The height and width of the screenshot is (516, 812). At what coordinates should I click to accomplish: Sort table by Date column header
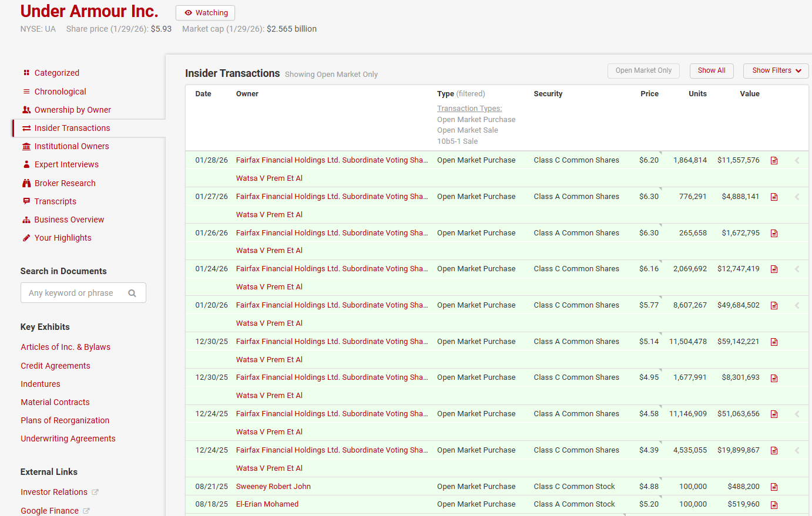(x=203, y=94)
